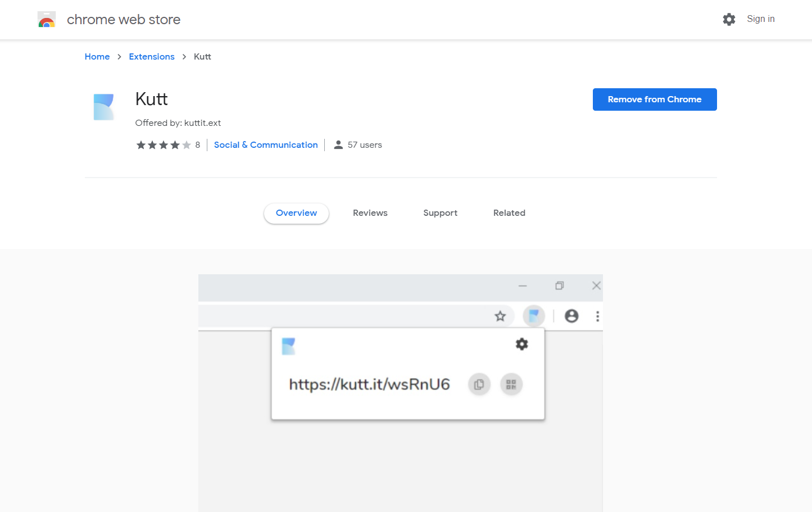Click the QR code icon in preview

(x=511, y=384)
